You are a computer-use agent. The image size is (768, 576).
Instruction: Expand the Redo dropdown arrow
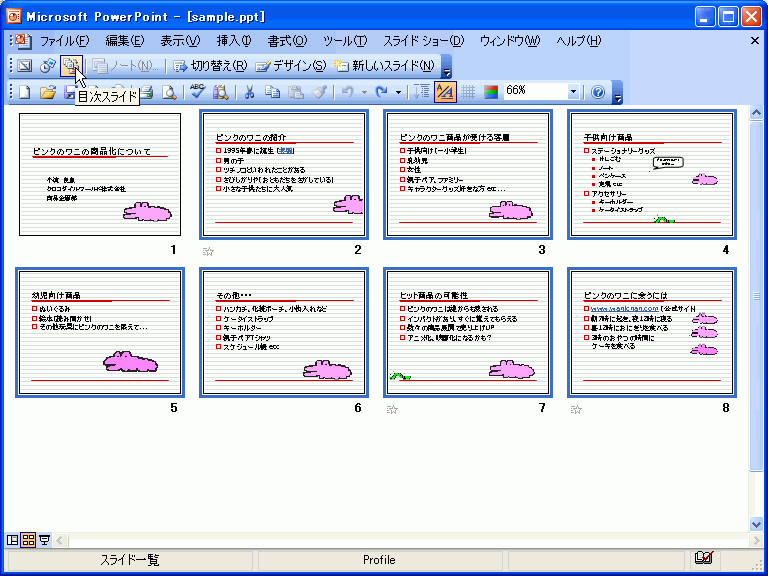coord(398,92)
